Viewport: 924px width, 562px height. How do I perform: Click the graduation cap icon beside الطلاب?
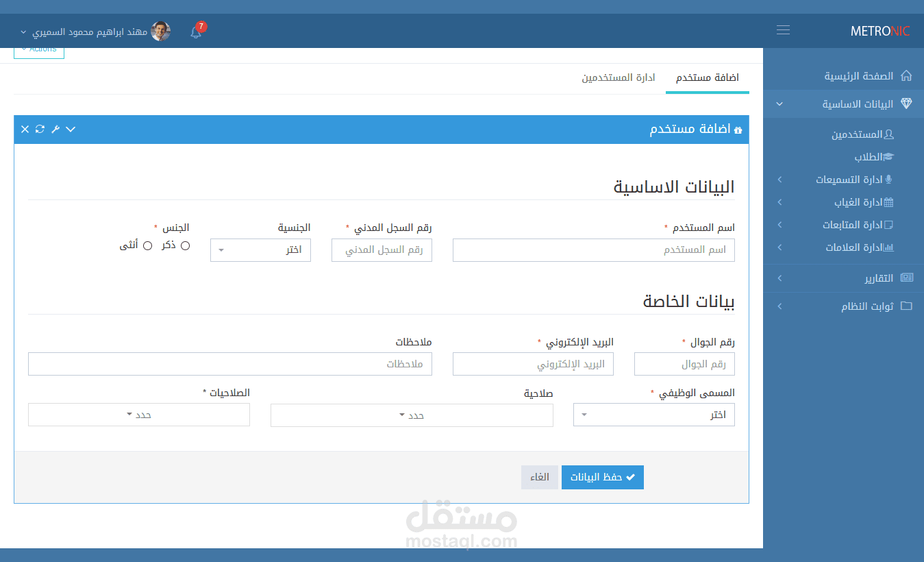coord(888,157)
